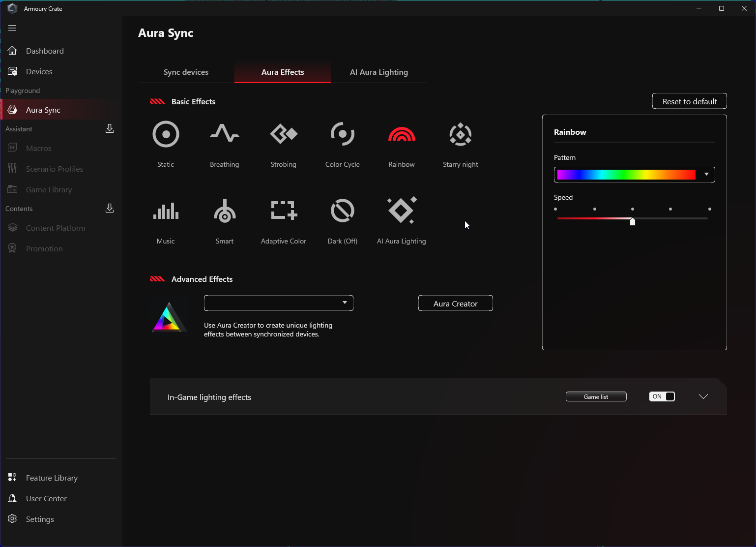Click the 'In-Game lighting effects' label

coord(209,397)
